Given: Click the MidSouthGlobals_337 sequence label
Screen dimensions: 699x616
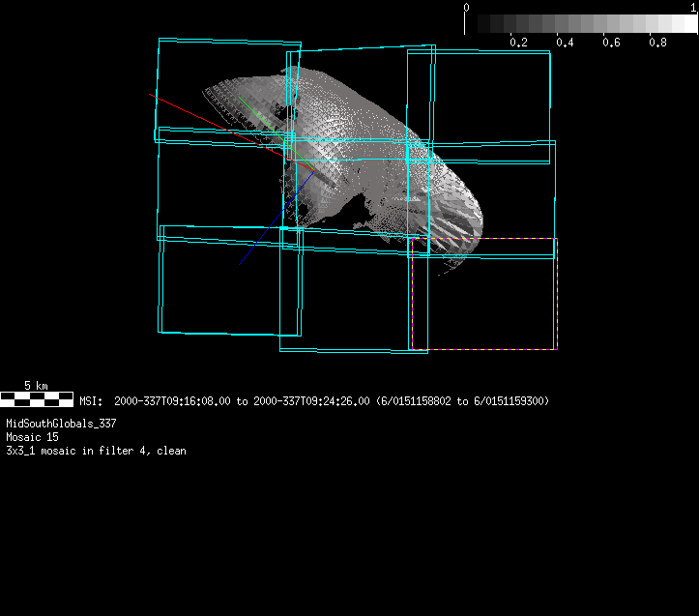Looking at the screenshot, I should [x=61, y=424].
